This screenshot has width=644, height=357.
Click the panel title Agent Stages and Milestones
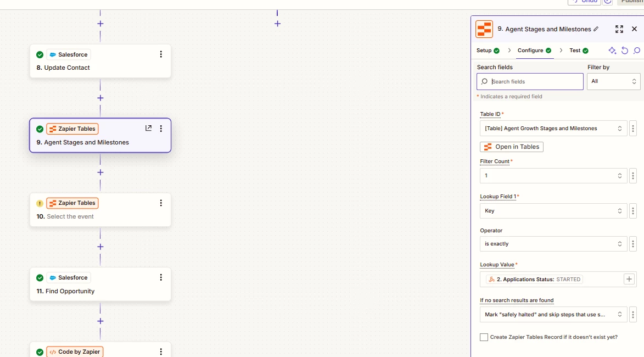tap(548, 29)
